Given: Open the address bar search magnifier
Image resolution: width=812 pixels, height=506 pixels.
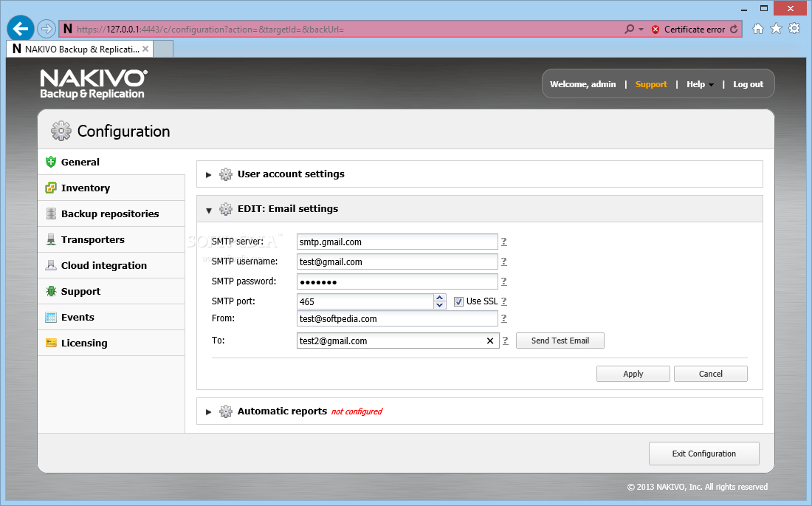Looking at the screenshot, I should click(x=629, y=29).
